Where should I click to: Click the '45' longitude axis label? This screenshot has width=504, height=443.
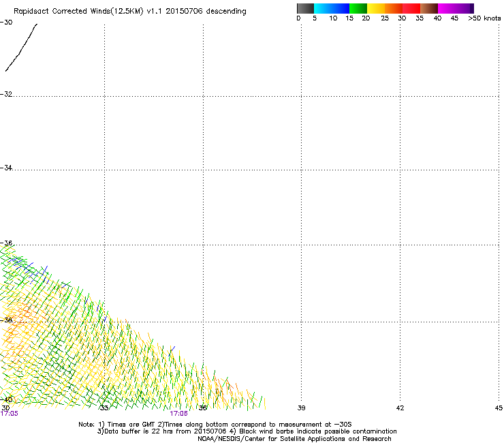click(x=499, y=408)
